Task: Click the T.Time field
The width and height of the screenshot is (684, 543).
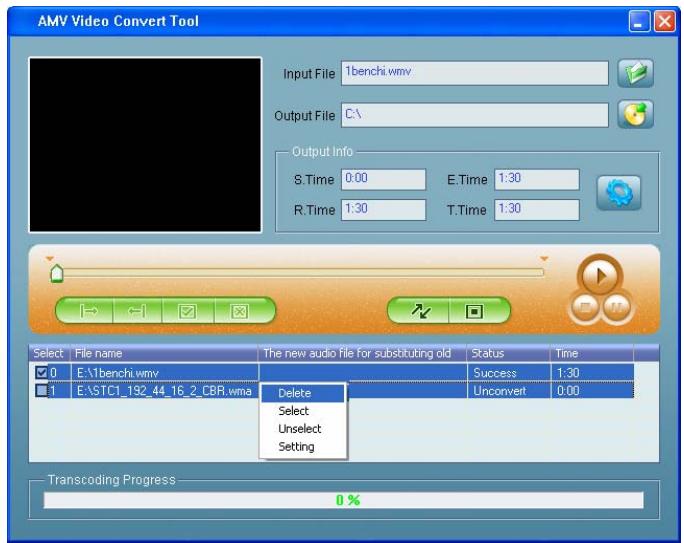Action: (x=537, y=210)
